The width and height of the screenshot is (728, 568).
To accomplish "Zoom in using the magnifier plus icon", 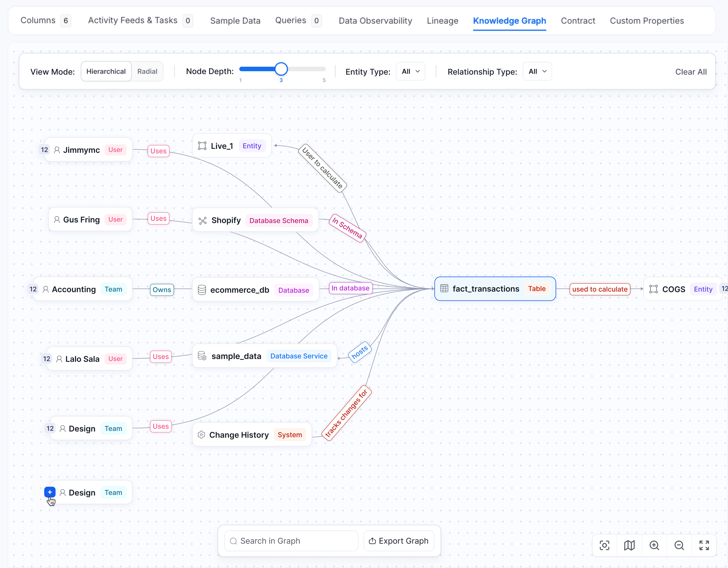I will [654, 545].
